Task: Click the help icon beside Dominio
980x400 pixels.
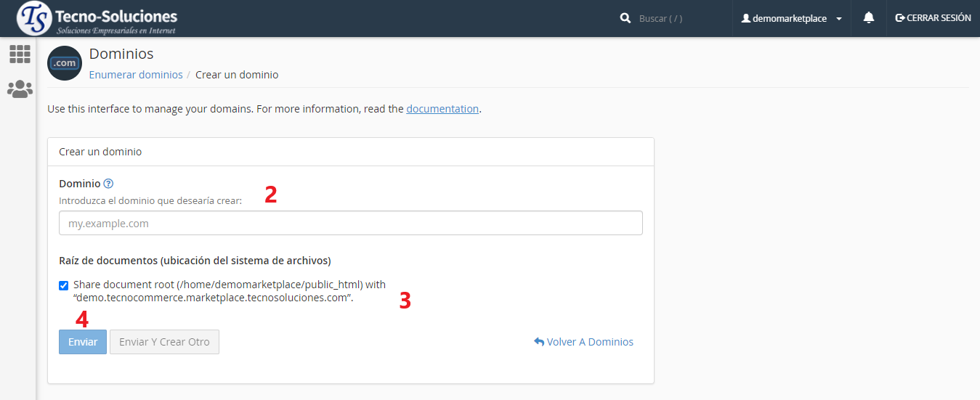Action: [108, 184]
